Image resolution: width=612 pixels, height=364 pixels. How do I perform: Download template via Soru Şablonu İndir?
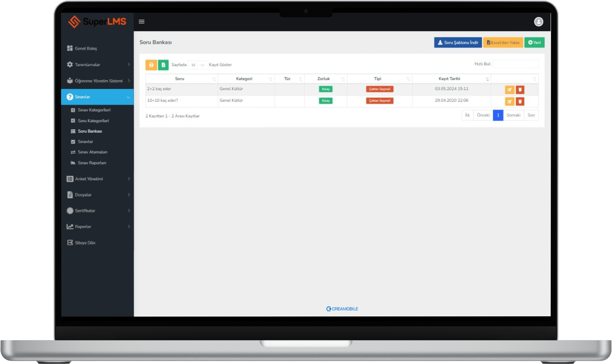(458, 42)
